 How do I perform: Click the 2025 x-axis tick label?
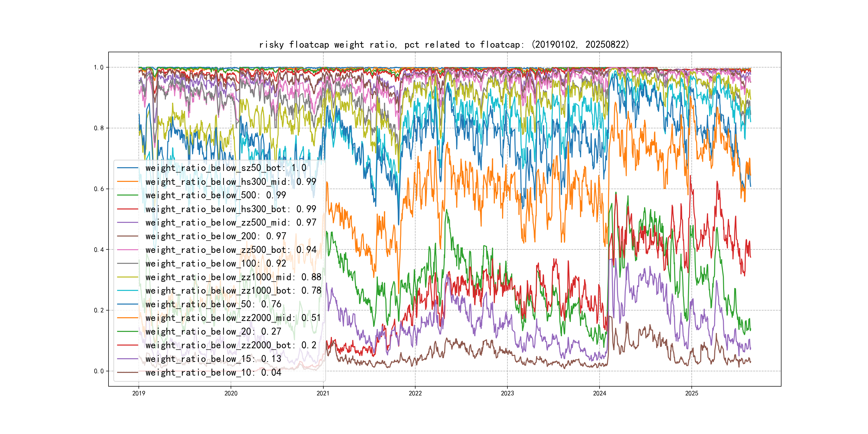691,393
